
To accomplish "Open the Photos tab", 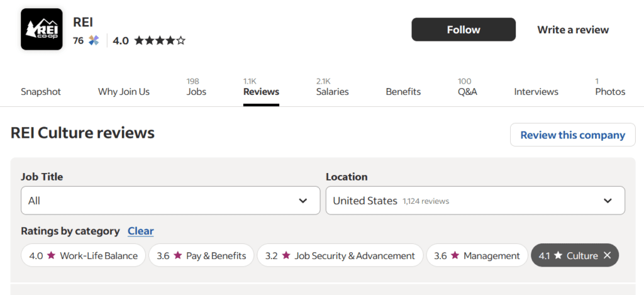I will click(x=610, y=87).
